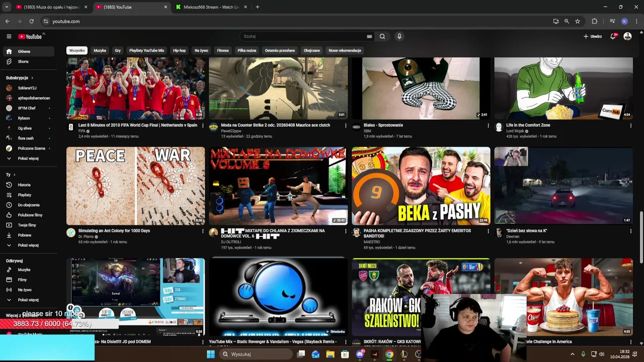Viewport: 644px width, 362px height.
Task: Open Do obejrzenia watch later
Action: click(x=29, y=205)
